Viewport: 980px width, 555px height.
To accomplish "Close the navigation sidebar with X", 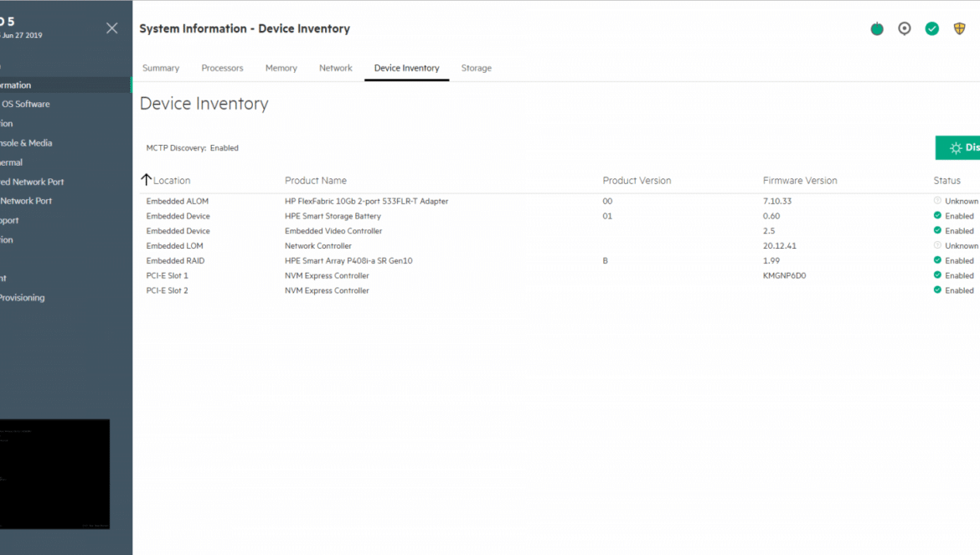I will 112,28.
